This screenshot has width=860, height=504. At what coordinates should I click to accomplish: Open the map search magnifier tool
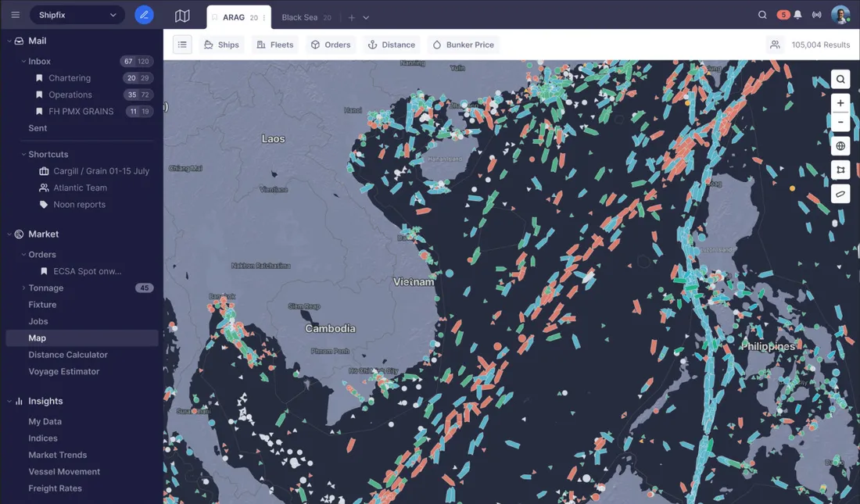tap(840, 80)
